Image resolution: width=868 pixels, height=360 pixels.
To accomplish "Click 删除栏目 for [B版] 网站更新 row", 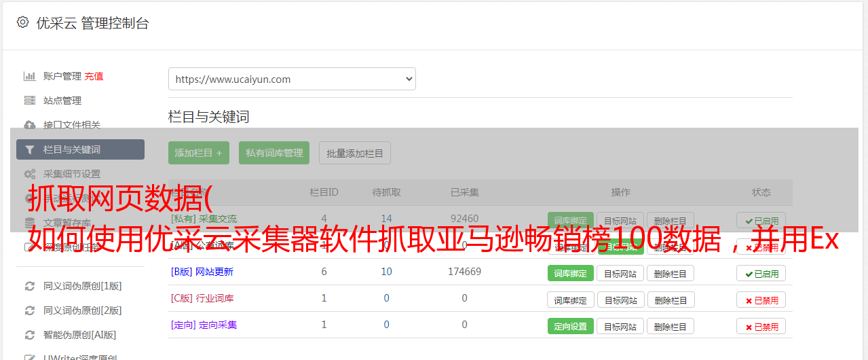I will [671, 273].
